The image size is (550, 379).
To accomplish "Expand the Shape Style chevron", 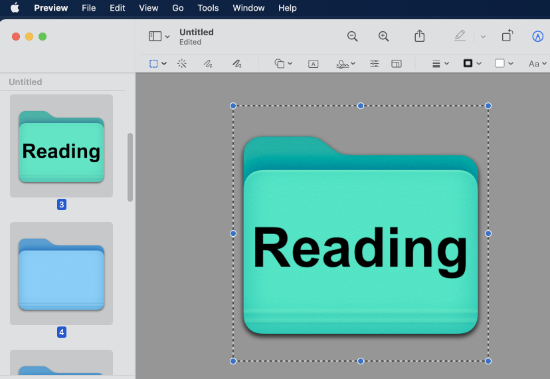I will 447,64.
